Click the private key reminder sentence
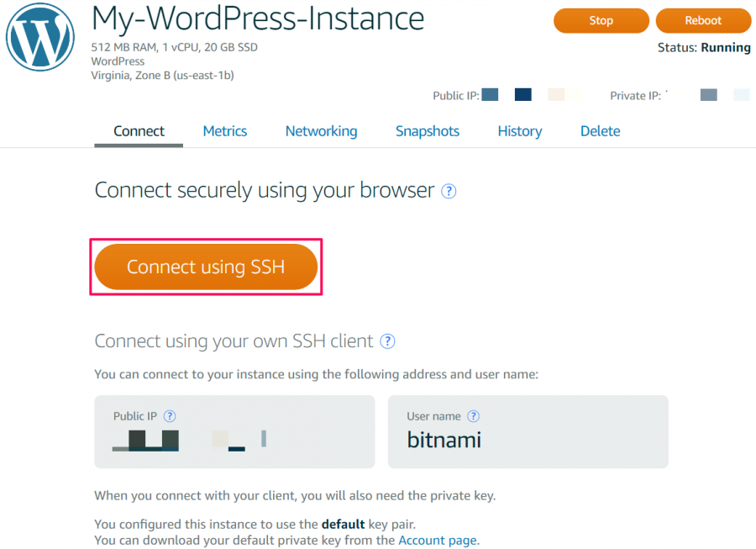Viewport: 756px width, 549px height. pos(295,496)
